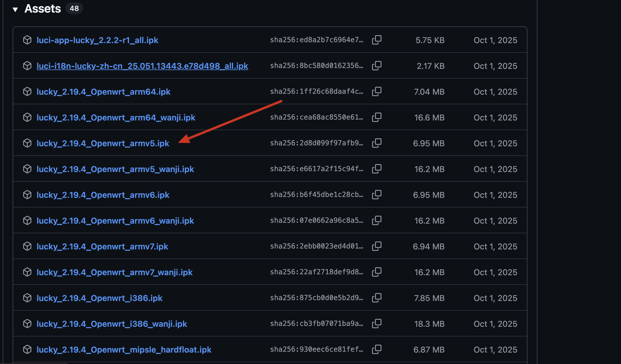The height and width of the screenshot is (364, 621).
Task: Copy hash of lucky armv6.ipk
Action: [377, 195]
